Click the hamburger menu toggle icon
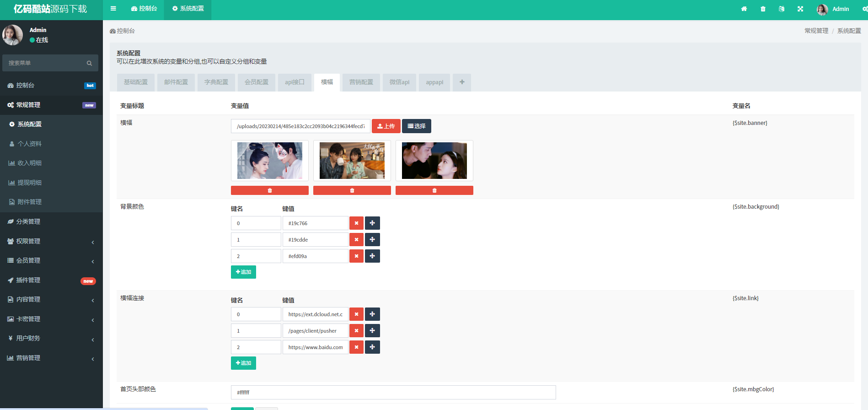Screen dimensions: 868x410 [113, 9]
